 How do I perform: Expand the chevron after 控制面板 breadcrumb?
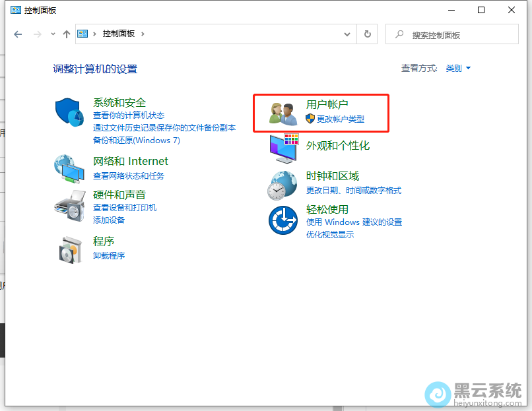[x=143, y=34]
